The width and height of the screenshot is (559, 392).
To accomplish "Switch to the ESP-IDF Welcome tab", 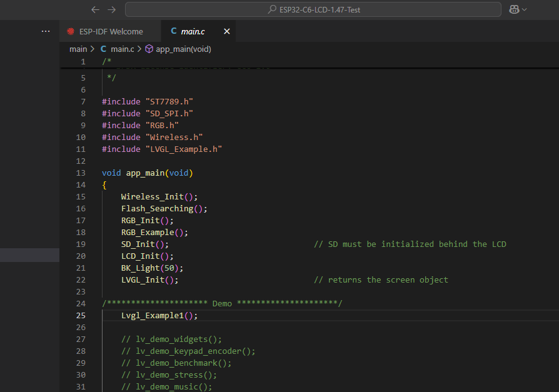I will (x=110, y=31).
